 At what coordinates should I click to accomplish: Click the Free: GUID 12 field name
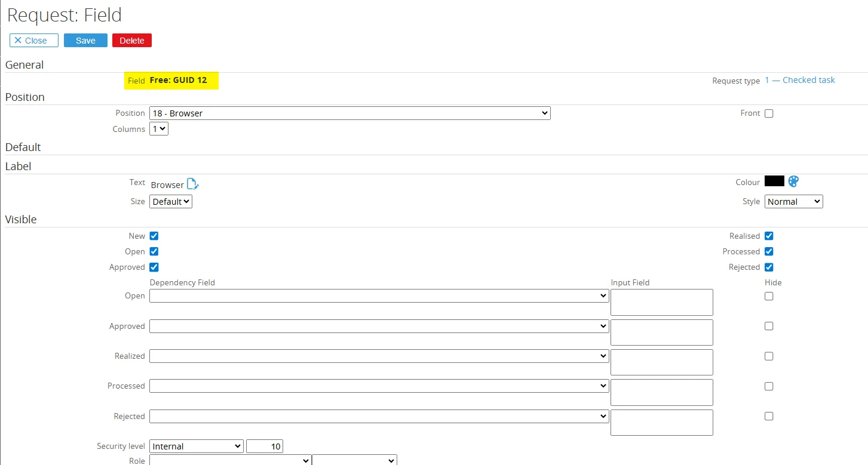178,80
